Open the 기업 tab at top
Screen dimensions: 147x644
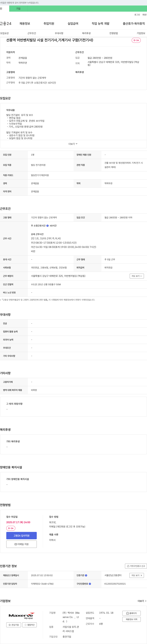click(18, 9)
